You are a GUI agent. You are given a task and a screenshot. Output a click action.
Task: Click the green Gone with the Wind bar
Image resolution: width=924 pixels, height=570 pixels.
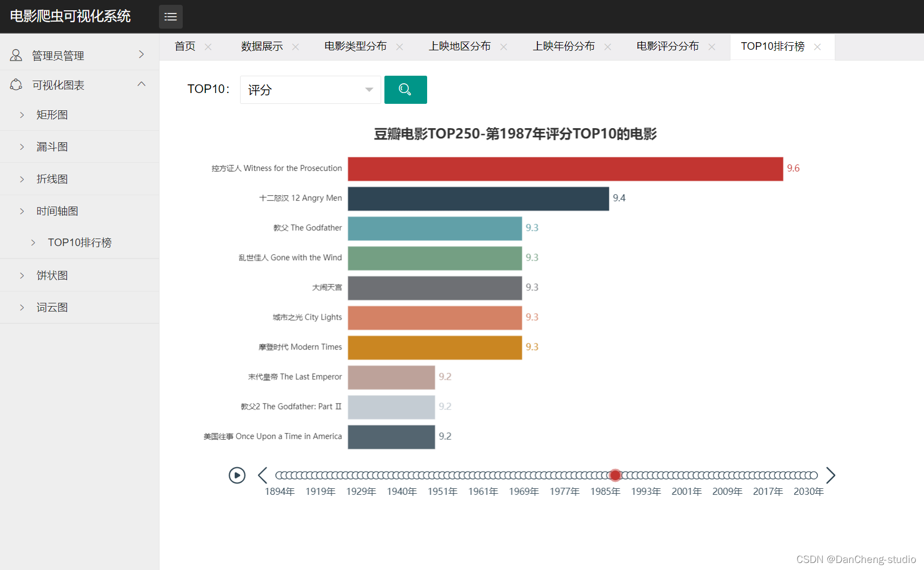point(435,258)
